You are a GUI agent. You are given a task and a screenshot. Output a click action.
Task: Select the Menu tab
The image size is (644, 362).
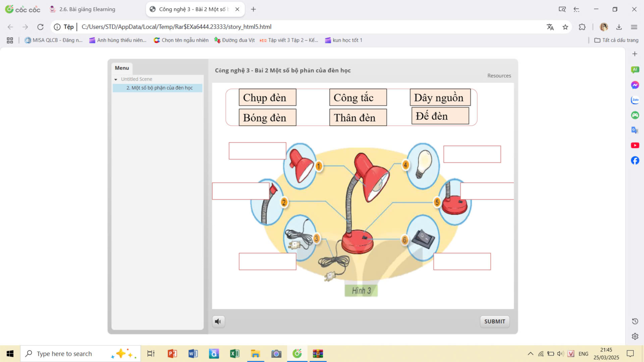tap(122, 68)
